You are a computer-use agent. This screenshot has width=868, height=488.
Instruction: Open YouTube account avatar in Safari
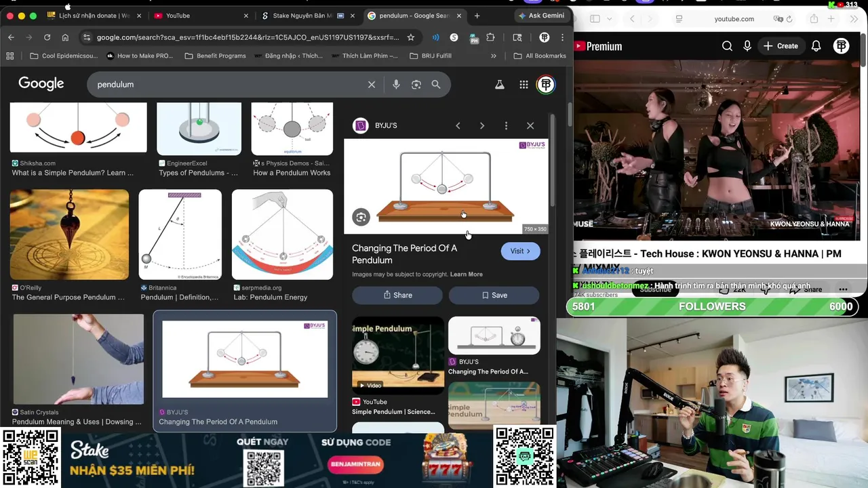[x=842, y=46]
